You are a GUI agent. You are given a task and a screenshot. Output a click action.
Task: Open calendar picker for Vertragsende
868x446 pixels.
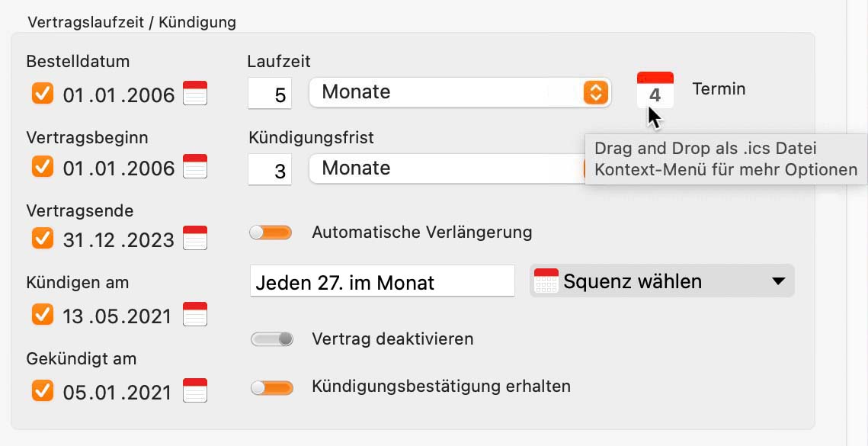(195, 238)
